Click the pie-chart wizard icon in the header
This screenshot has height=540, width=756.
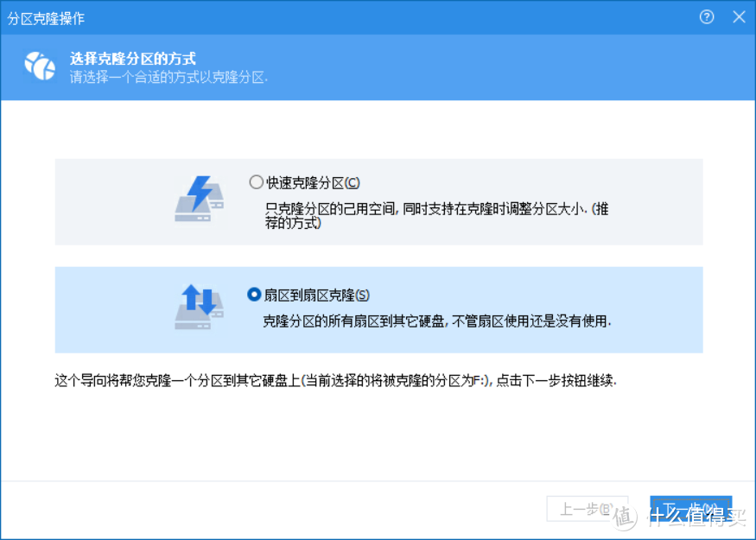40,66
